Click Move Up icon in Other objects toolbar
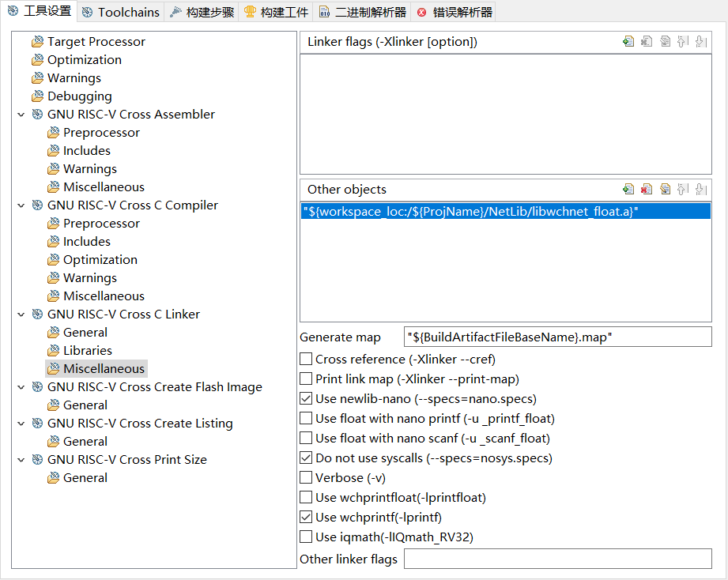The height and width of the screenshot is (580, 728). (683, 190)
